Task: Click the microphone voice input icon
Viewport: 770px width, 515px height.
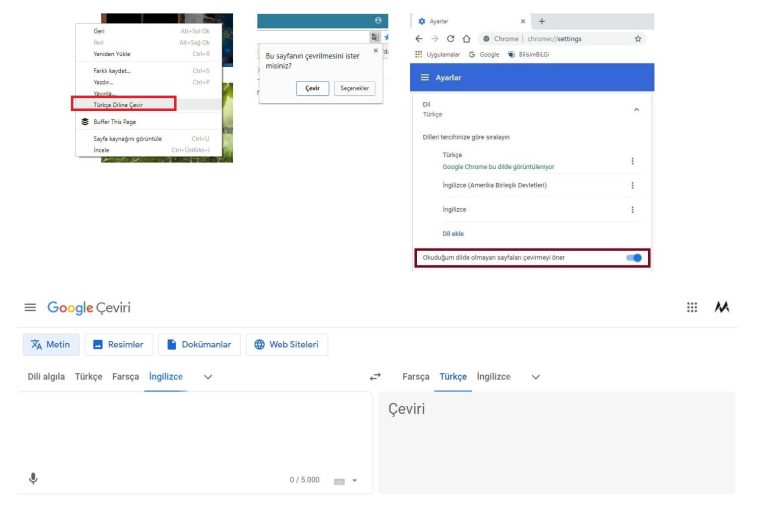Action: [x=33, y=479]
